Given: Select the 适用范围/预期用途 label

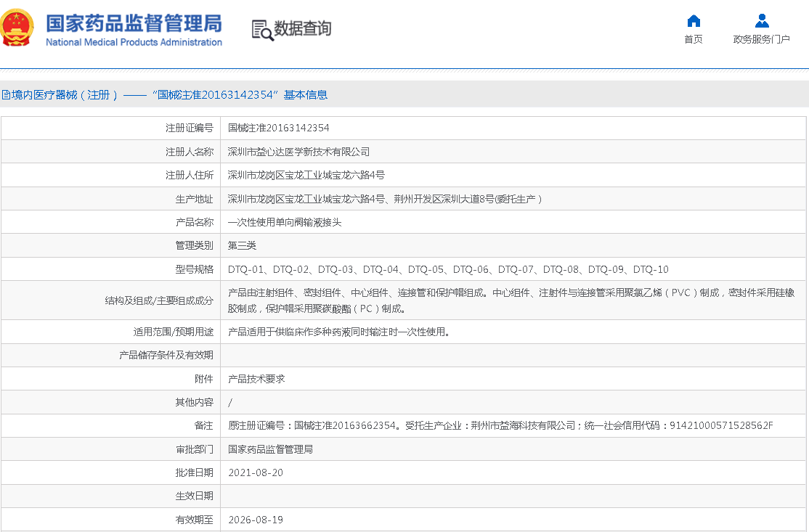Looking at the screenshot, I should 174,332.
